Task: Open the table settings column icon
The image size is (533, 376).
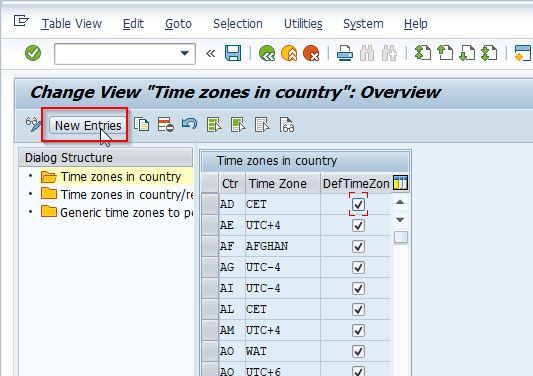Action: point(400,183)
